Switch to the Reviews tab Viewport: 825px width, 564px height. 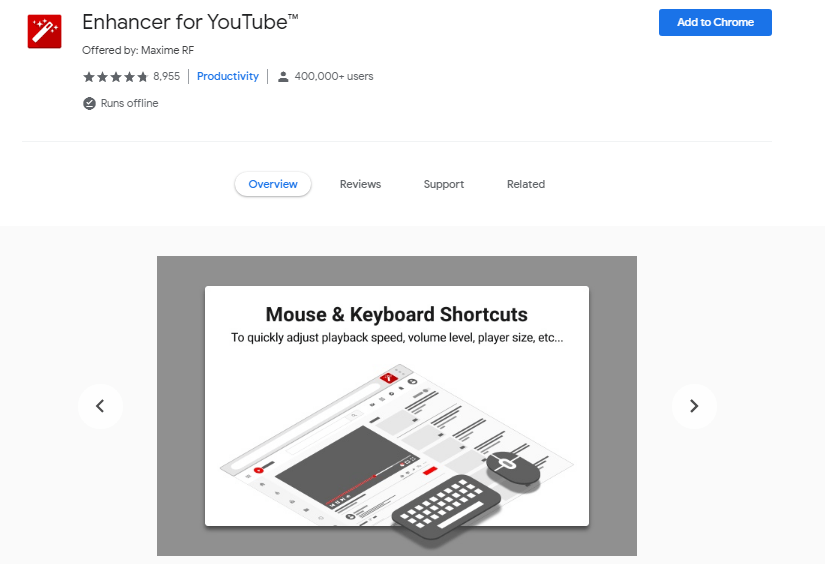click(360, 184)
